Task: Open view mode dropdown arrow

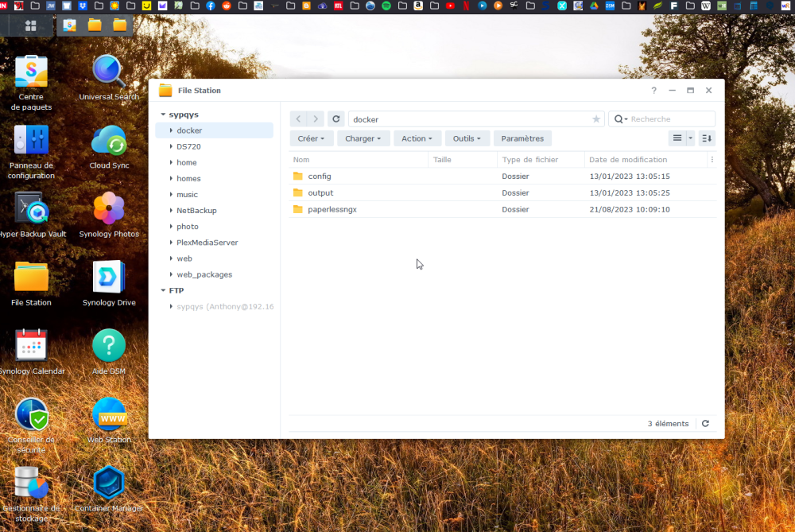Action: 690,138
